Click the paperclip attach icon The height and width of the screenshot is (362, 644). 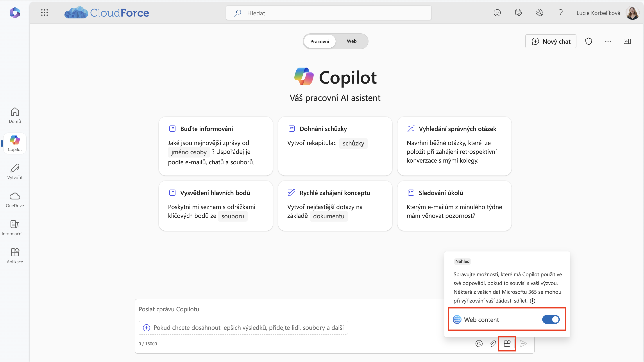click(x=493, y=344)
